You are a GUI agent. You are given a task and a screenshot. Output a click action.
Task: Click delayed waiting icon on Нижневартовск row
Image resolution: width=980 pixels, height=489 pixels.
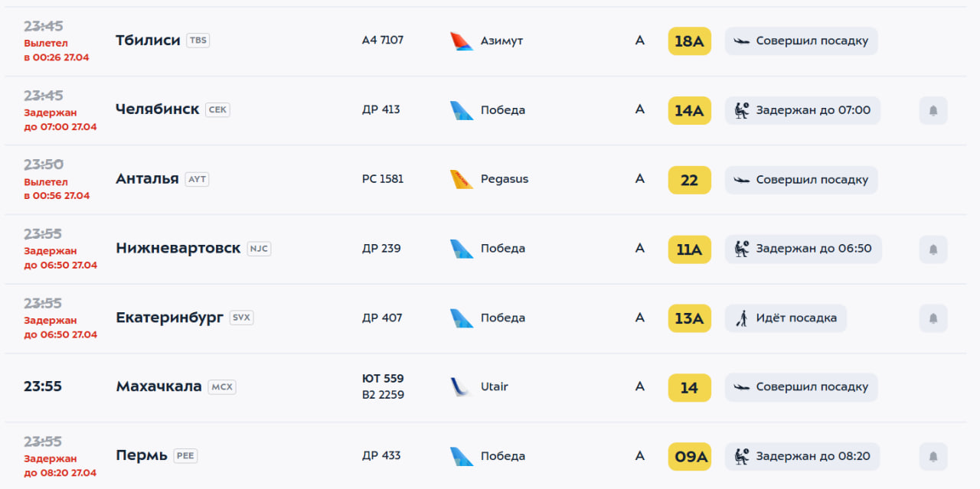point(741,249)
